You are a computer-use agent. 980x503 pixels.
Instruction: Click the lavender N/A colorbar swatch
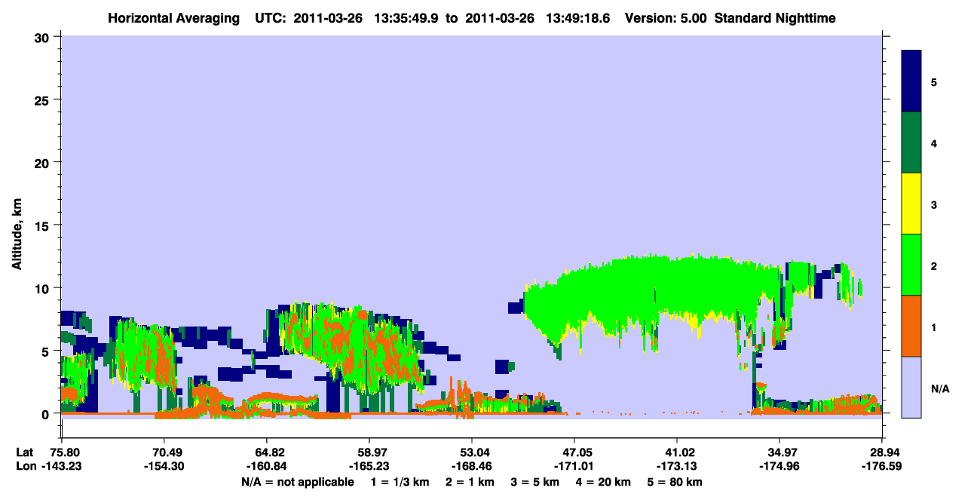pos(911,387)
